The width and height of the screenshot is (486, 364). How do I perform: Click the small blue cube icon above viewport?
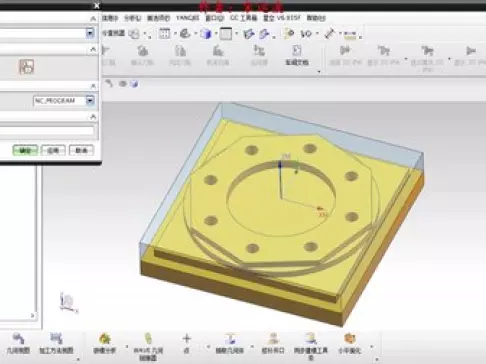click(x=134, y=84)
